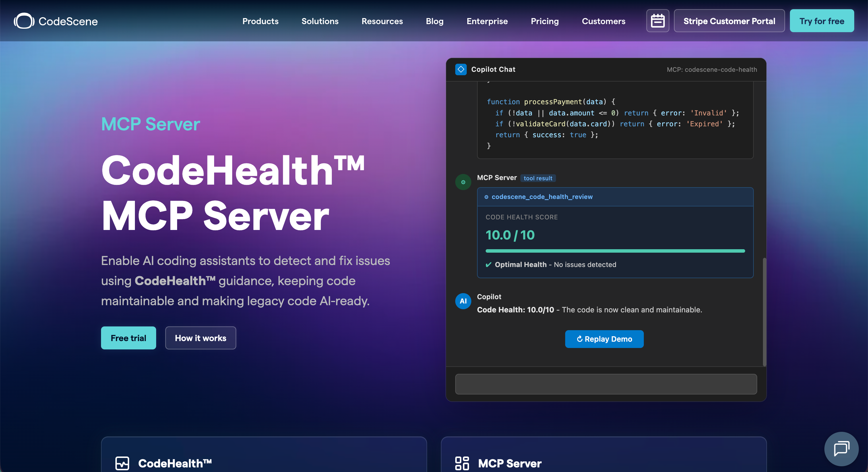Expand the Solutions navigation menu
This screenshot has height=472, width=868.
click(320, 21)
